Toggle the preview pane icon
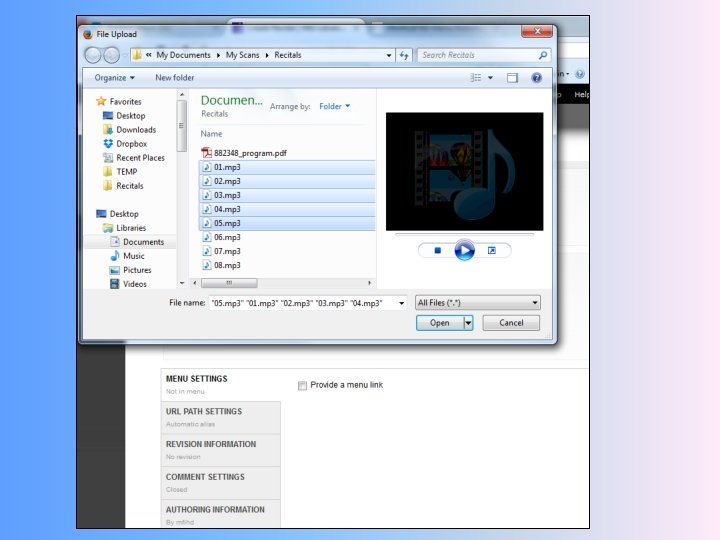Image resolution: width=720 pixels, height=540 pixels. (x=512, y=78)
